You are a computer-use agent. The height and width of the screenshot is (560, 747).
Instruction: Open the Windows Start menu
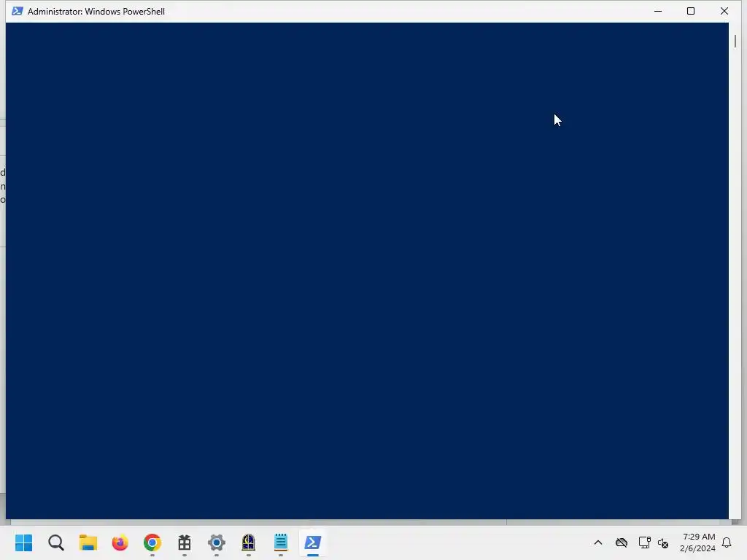tap(24, 542)
